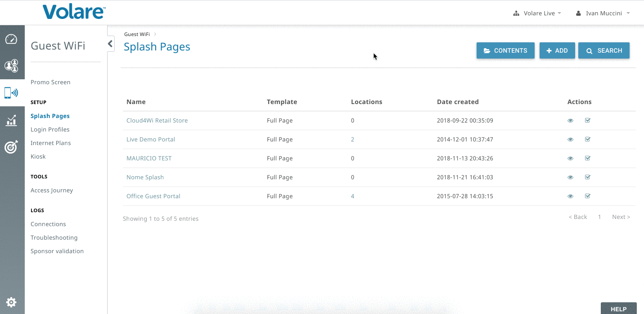644x314 pixels.
Task: Open the dashboard gauge icon in sidebar
Action: click(x=11, y=39)
